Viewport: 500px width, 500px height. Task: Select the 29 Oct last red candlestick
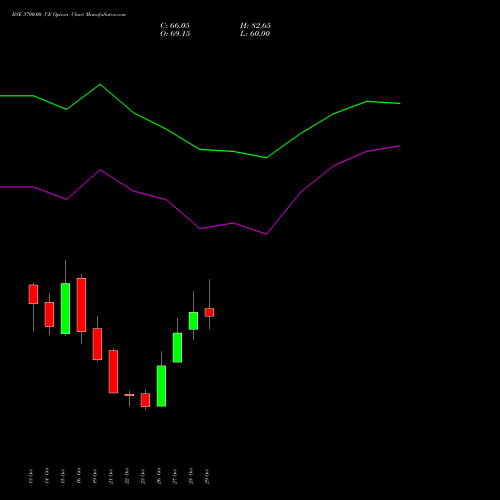tap(209, 312)
